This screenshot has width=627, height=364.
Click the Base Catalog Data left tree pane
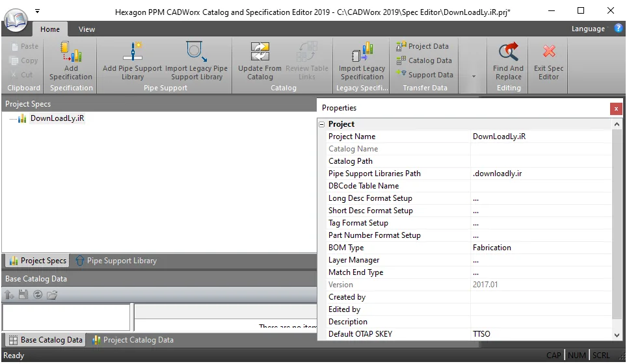click(66, 317)
